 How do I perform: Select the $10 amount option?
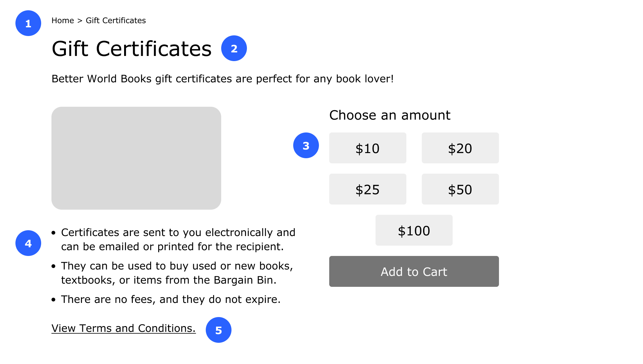(x=367, y=148)
